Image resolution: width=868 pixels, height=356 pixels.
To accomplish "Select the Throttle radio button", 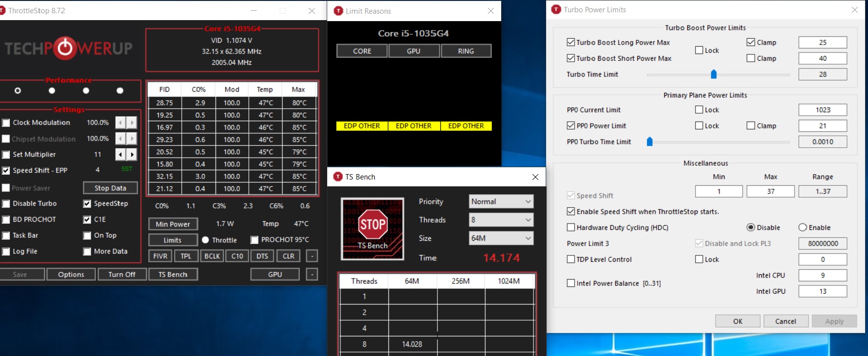I will pos(205,240).
